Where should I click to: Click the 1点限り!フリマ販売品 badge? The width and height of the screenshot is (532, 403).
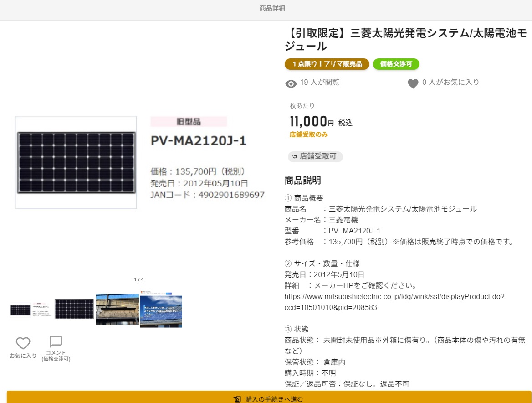point(327,64)
